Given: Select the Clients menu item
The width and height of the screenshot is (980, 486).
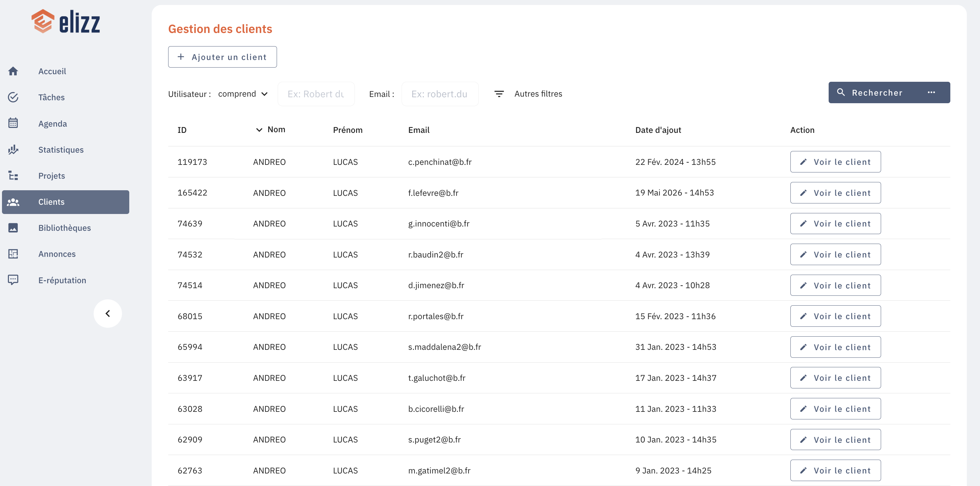Looking at the screenshot, I should [x=65, y=202].
